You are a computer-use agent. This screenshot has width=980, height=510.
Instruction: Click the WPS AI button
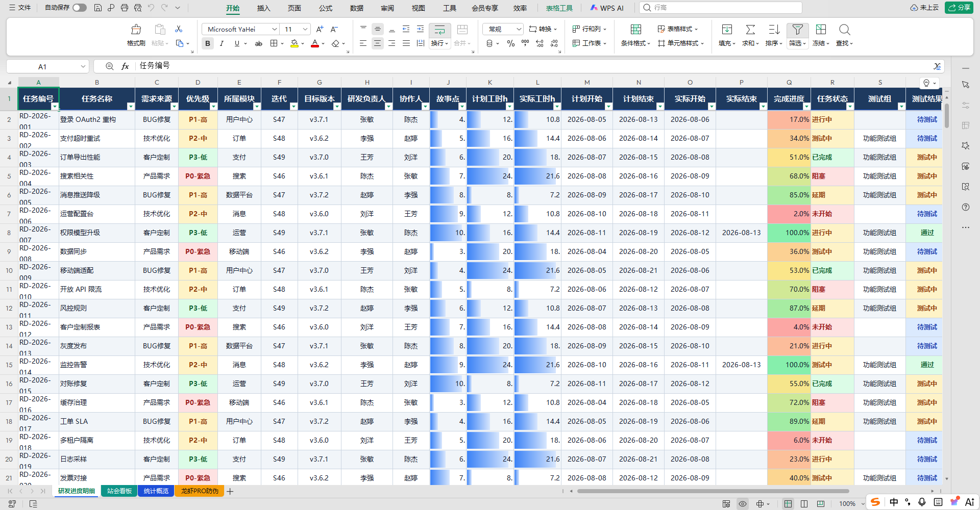(607, 8)
